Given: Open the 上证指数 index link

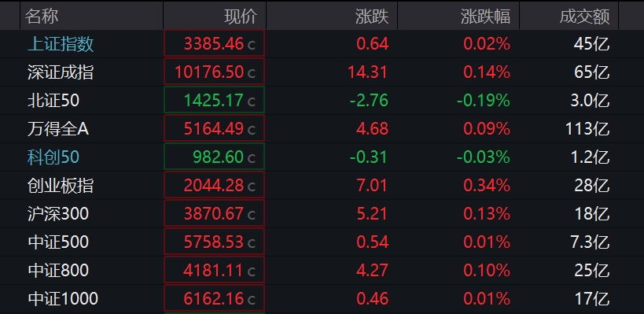Looking at the screenshot, I should tap(61, 44).
